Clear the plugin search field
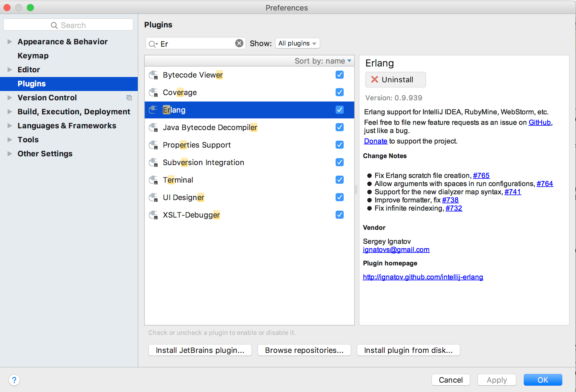The width and height of the screenshot is (576, 392). pyautogui.click(x=239, y=43)
